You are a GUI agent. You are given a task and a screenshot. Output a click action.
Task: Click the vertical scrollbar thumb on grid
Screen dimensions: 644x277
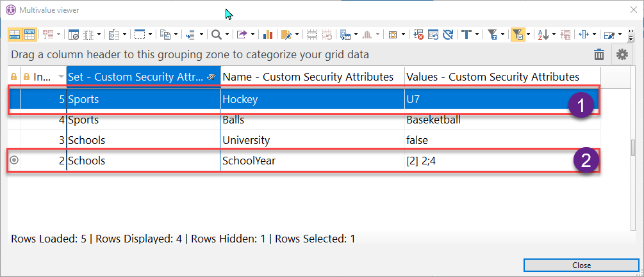tap(634, 147)
